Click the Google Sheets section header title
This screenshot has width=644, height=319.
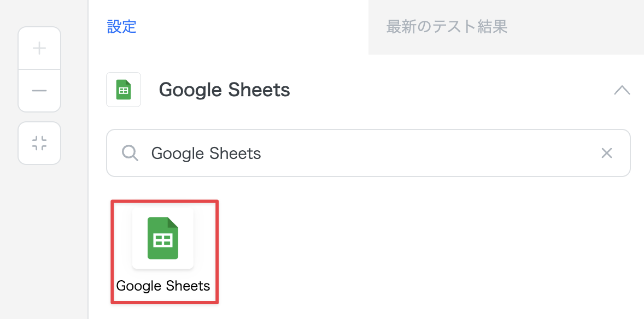pyautogui.click(x=224, y=90)
